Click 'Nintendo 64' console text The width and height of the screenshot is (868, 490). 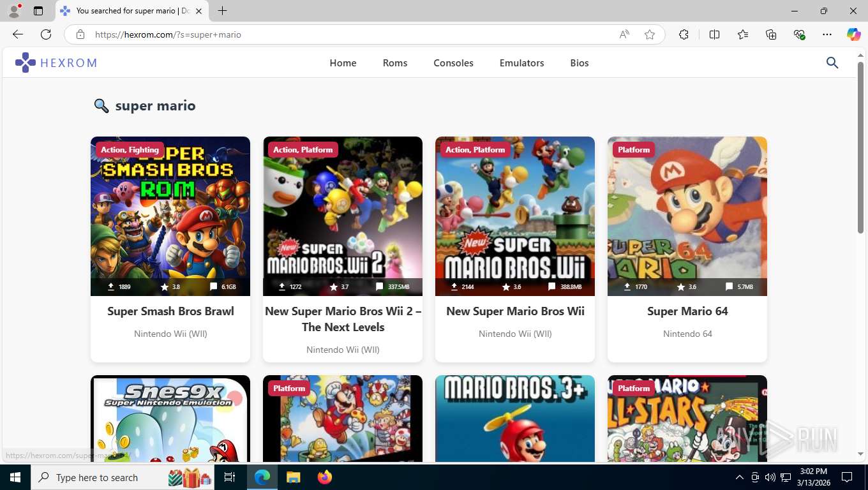[x=687, y=334]
